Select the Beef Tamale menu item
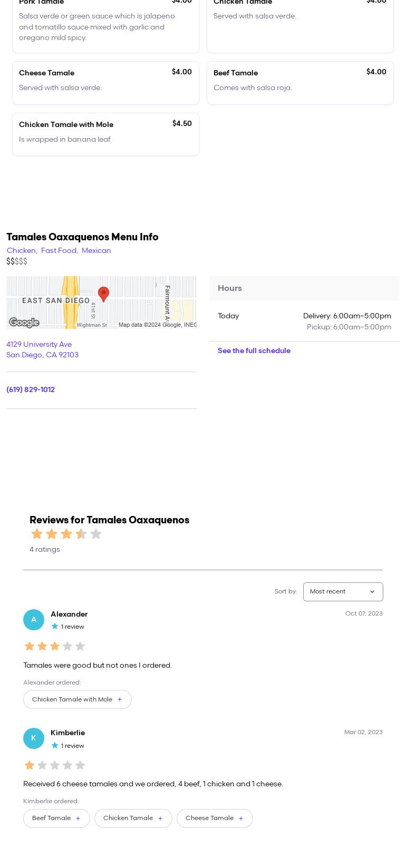 300,83
